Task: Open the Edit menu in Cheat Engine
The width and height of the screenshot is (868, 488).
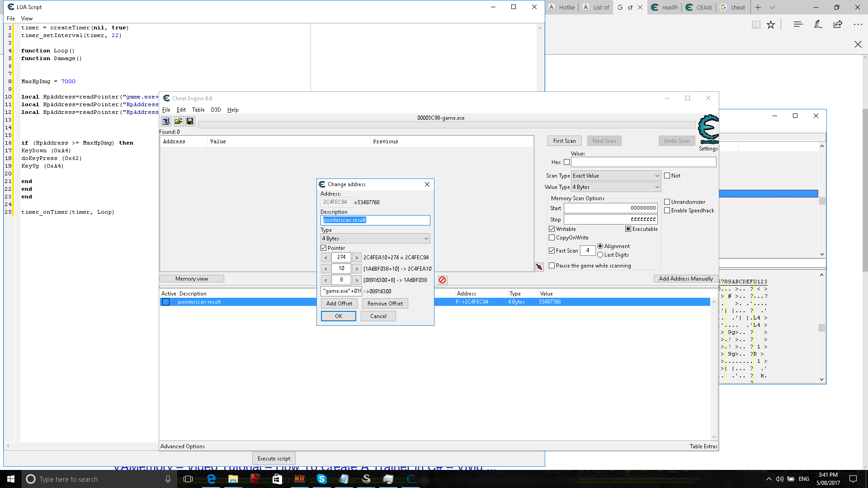Action: point(181,109)
